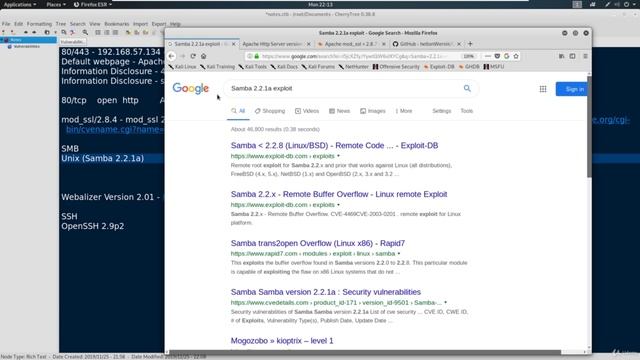Save page to Pocket icon

click(x=497, y=56)
